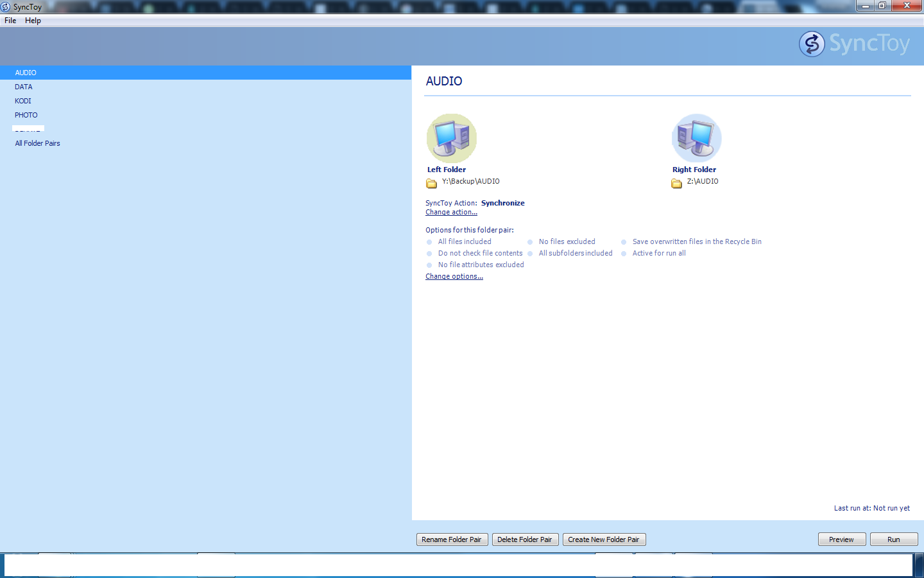Click the Synchronize action label

tap(503, 203)
